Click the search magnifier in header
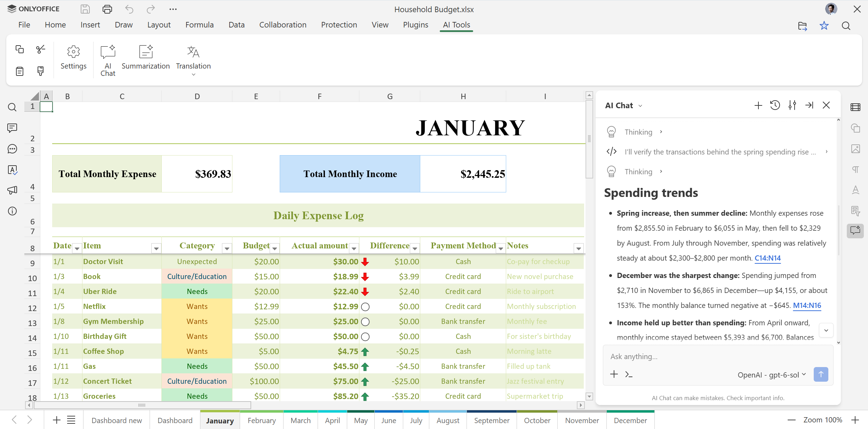 click(846, 26)
